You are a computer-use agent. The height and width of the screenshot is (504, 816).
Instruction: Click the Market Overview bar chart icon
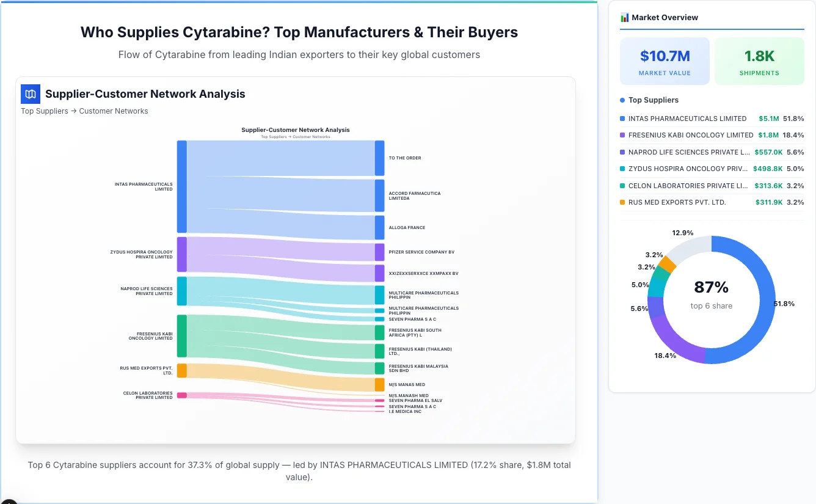[x=625, y=17]
